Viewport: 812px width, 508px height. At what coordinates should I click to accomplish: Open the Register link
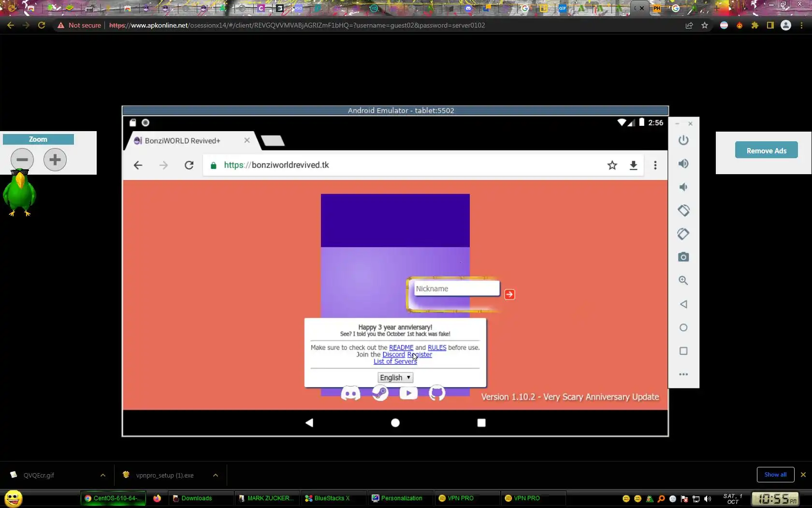[x=420, y=355]
